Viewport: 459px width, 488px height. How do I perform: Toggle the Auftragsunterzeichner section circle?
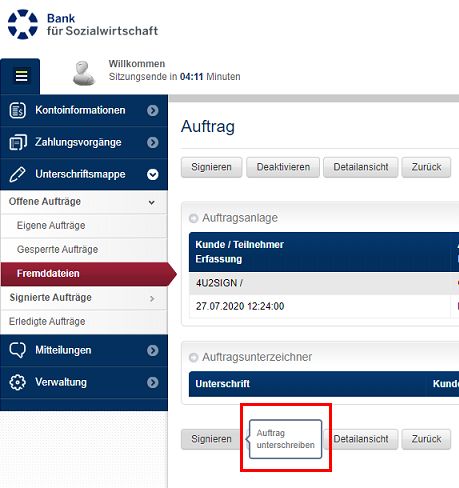click(x=193, y=357)
